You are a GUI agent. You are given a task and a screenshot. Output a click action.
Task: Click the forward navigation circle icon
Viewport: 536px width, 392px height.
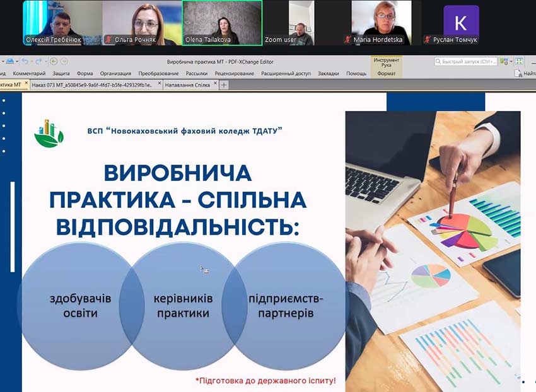click(64, 62)
